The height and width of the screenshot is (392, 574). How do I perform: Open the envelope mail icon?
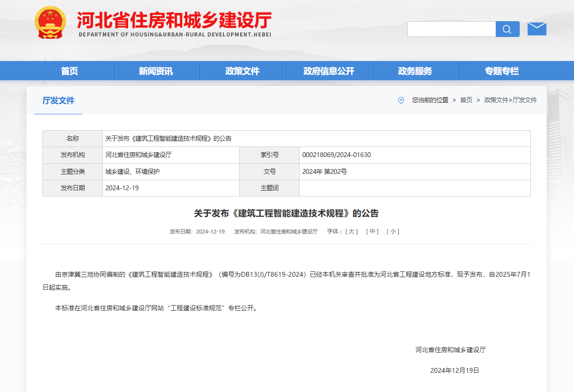tap(537, 29)
